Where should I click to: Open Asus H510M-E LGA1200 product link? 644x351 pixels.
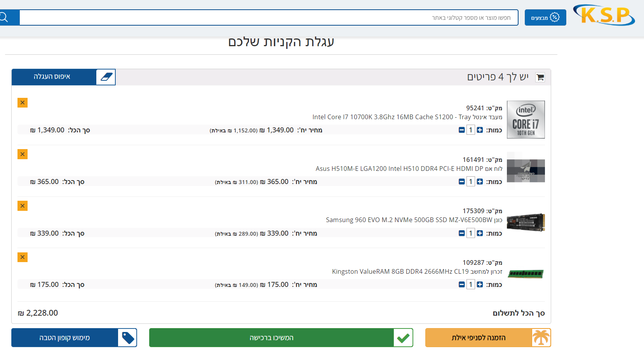point(409,169)
